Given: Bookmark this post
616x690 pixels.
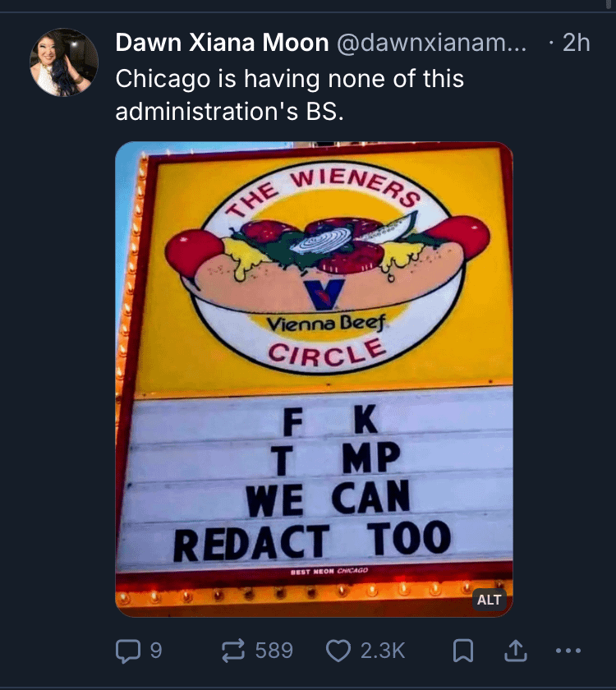Looking at the screenshot, I should pos(463,651).
